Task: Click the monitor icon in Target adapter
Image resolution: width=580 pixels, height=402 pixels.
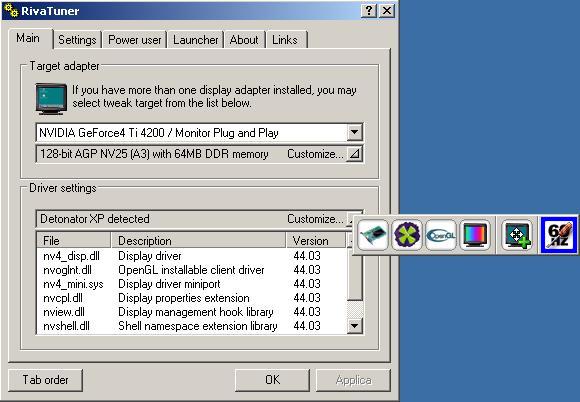Action: [x=51, y=99]
